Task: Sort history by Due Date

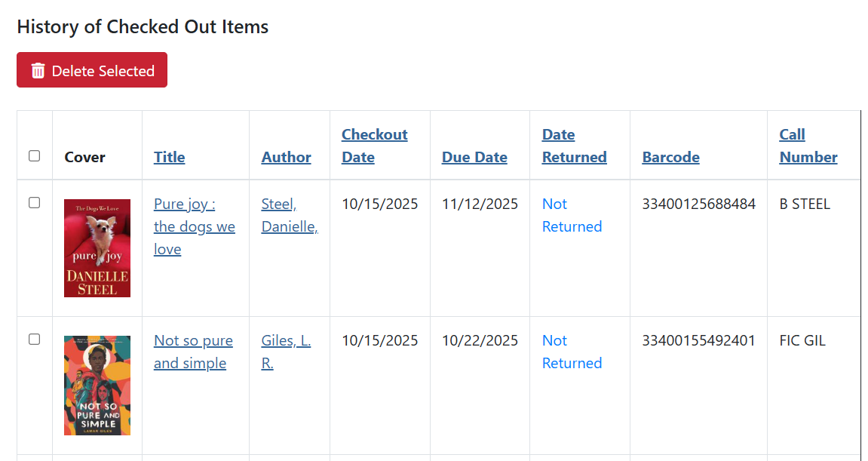Action: click(474, 157)
